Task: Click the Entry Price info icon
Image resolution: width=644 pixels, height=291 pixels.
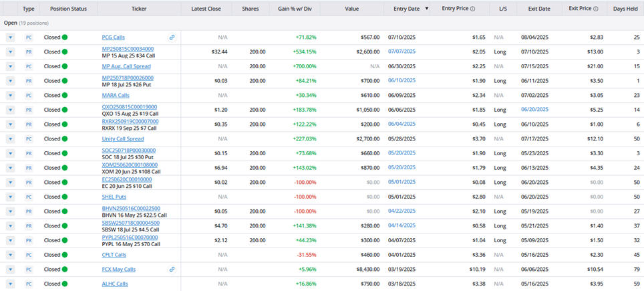Action: click(x=473, y=9)
